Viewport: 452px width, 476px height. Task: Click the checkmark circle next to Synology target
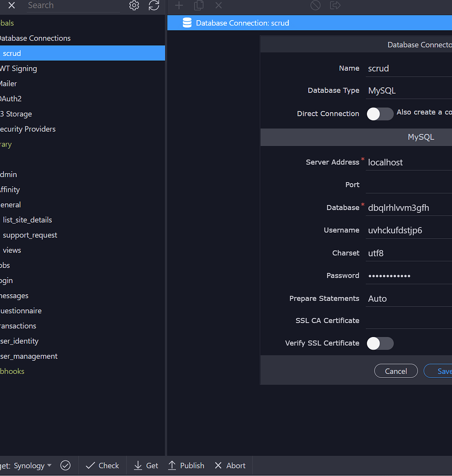coord(65,465)
